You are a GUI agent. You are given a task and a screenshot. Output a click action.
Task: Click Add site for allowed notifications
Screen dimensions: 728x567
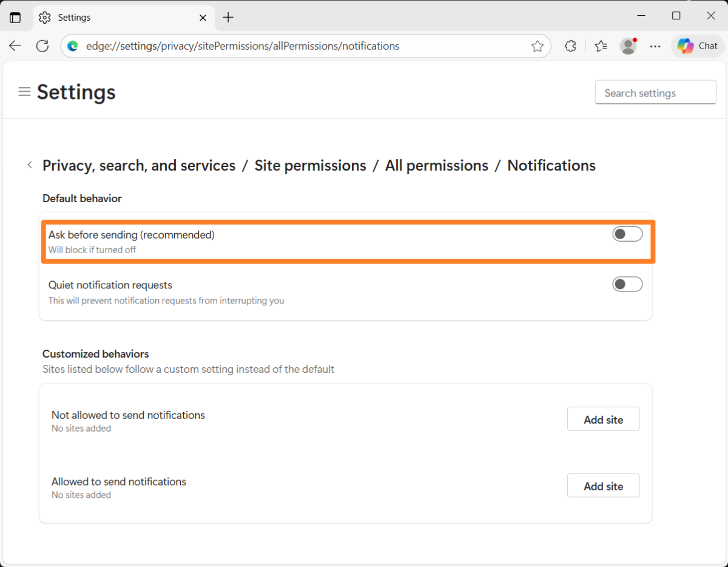click(x=603, y=486)
